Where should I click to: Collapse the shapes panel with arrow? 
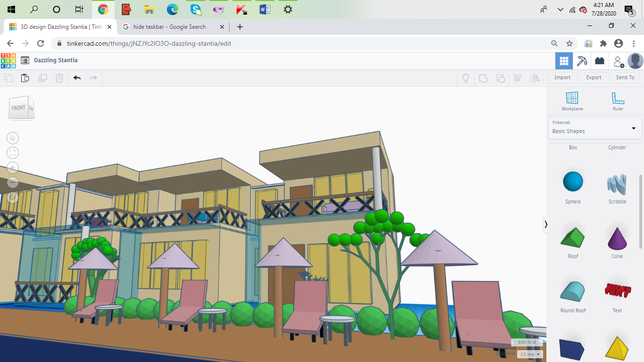tap(546, 224)
